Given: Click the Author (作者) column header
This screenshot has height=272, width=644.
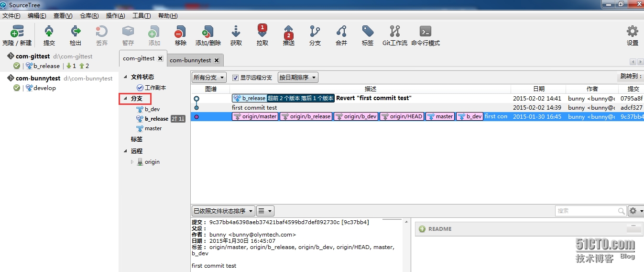Looking at the screenshot, I should (592, 89).
